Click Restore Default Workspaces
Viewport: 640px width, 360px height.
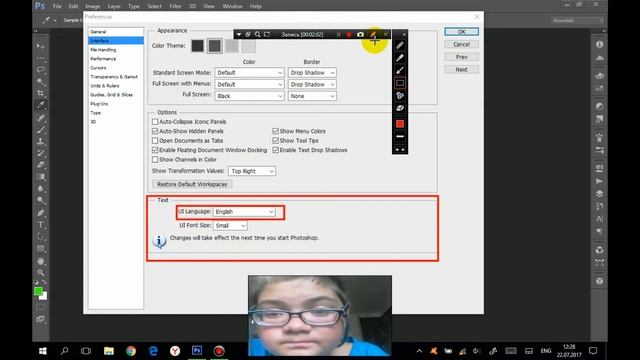(x=192, y=184)
